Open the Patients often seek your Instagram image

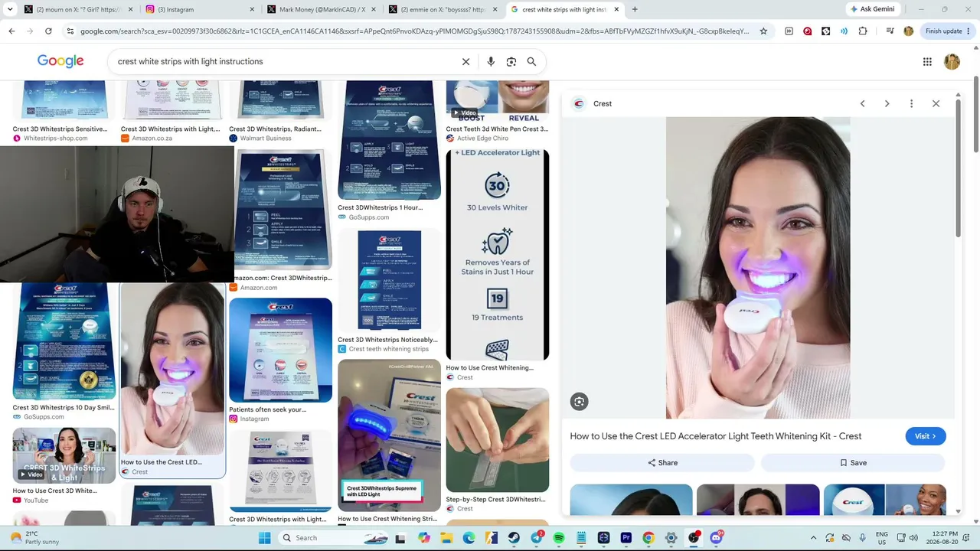[x=280, y=350]
